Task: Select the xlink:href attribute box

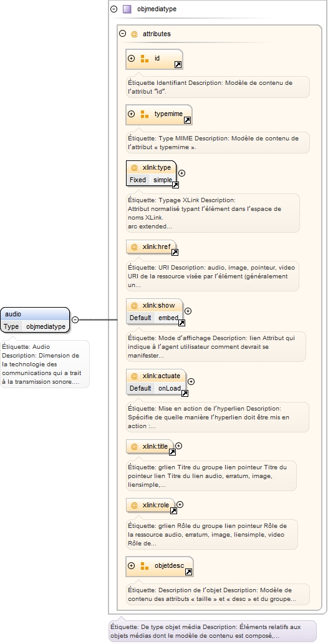Action: click(151, 247)
